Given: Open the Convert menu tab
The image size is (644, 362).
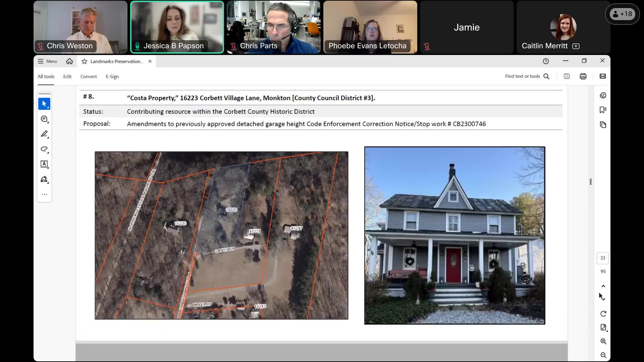Looking at the screenshot, I should [x=89, y=76].
